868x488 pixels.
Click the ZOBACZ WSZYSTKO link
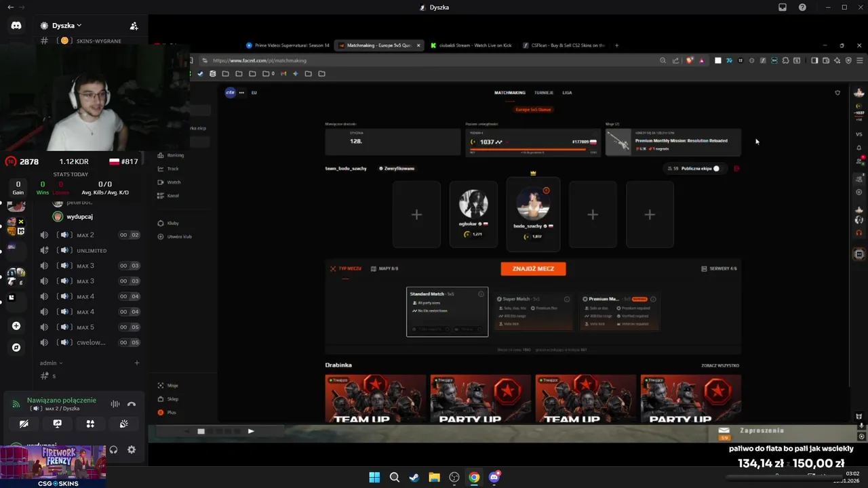720,365
